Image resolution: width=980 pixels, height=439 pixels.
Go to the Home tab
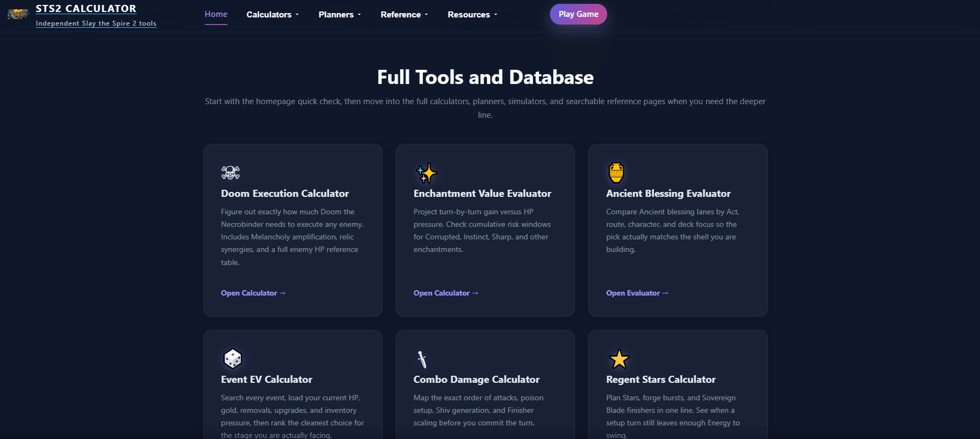(x=216, y=14)
